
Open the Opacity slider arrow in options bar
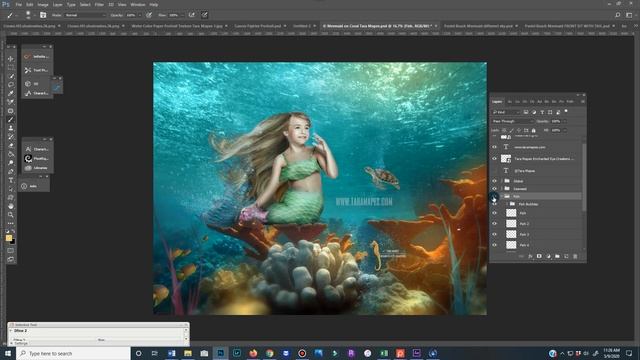140,15
